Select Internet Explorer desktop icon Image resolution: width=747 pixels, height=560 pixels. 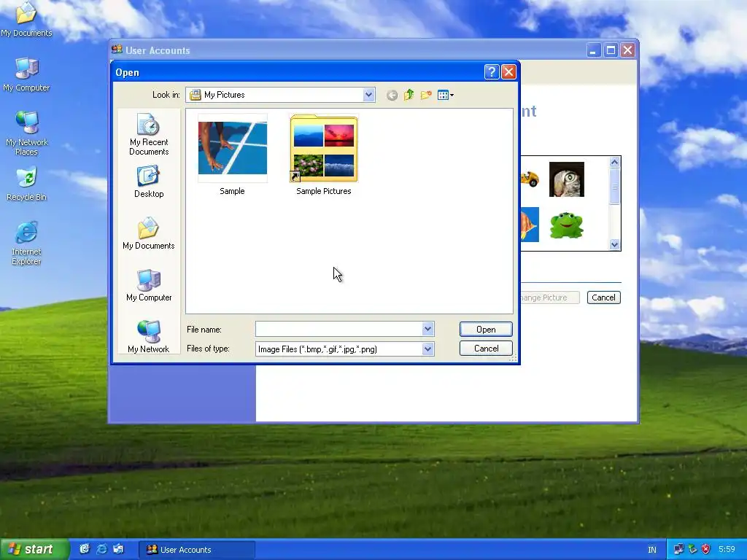[26, 243]
